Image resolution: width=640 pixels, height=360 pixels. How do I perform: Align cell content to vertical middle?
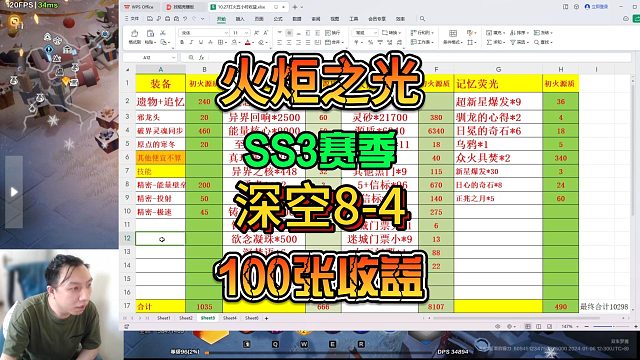click(x=289, y=32)
